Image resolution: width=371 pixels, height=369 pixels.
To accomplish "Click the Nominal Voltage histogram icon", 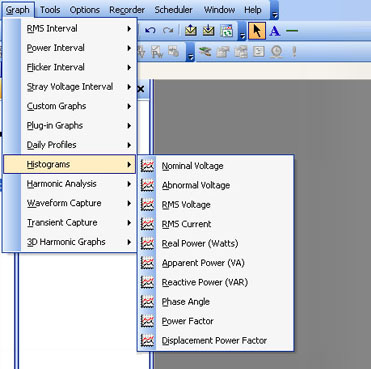I will pos(147,166).
